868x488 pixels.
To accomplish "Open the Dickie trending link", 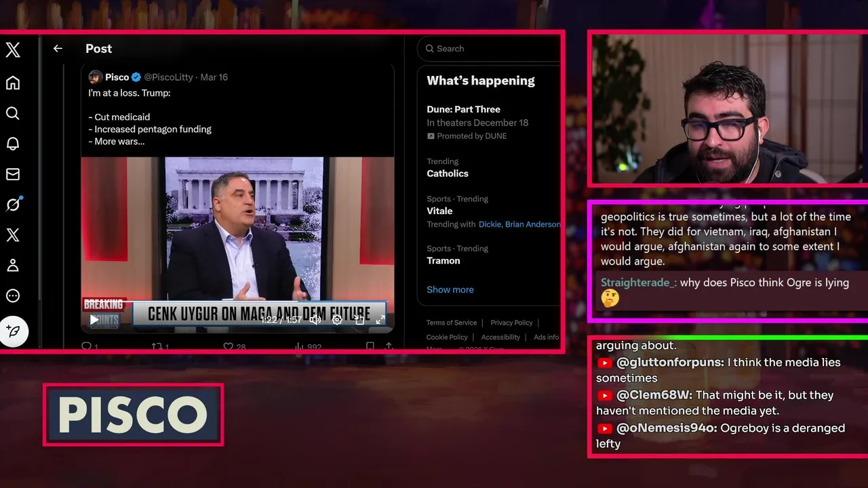I will point(490,224).
